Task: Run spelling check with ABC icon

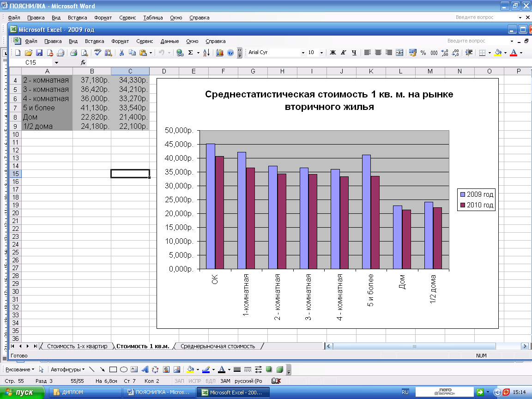Action: coord(97,53)
